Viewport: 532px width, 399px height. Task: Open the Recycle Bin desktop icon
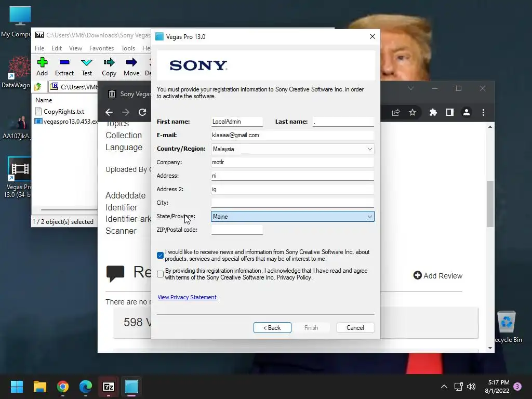click(x=507, y=327)
